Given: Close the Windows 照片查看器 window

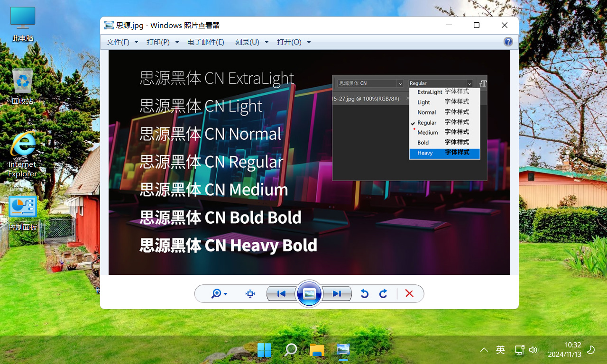Looking at the screenshot, I should [505, 25].
